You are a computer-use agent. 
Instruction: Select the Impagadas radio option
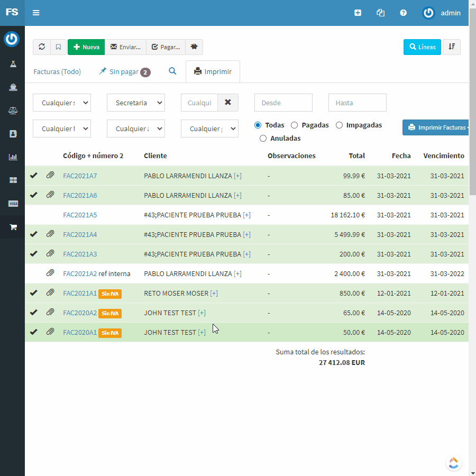coord(340,125)
